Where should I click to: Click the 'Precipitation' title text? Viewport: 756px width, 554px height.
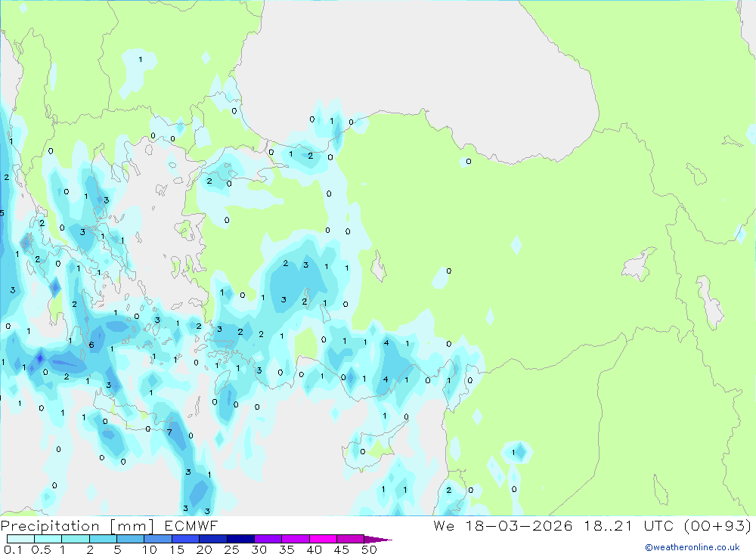[x=50, y=525]
